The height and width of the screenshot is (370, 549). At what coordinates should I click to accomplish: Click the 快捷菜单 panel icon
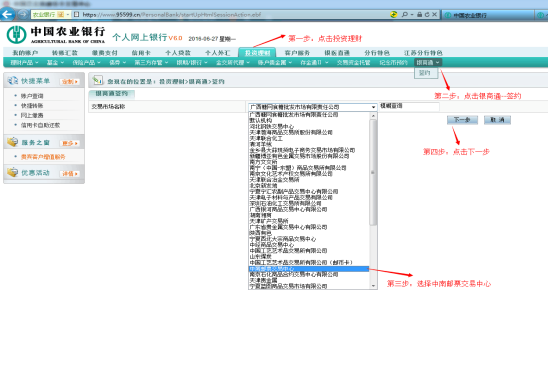coord(13,81)
